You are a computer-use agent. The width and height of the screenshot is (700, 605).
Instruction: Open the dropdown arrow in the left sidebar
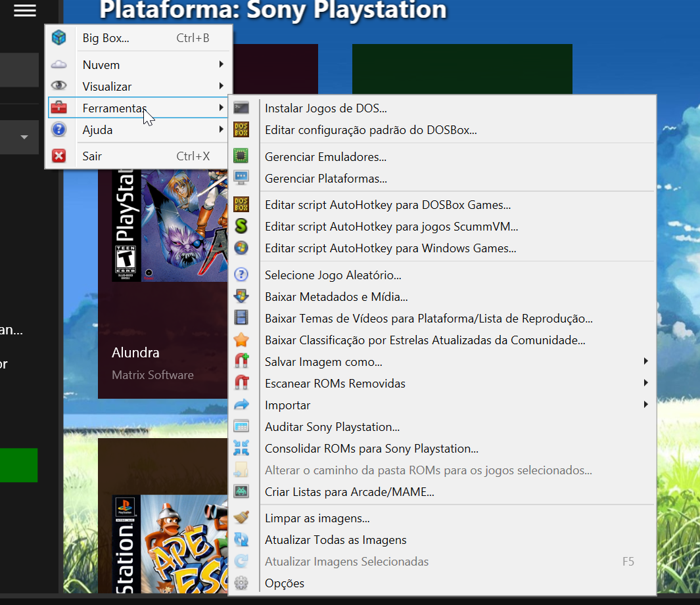[x=24, y=137]
